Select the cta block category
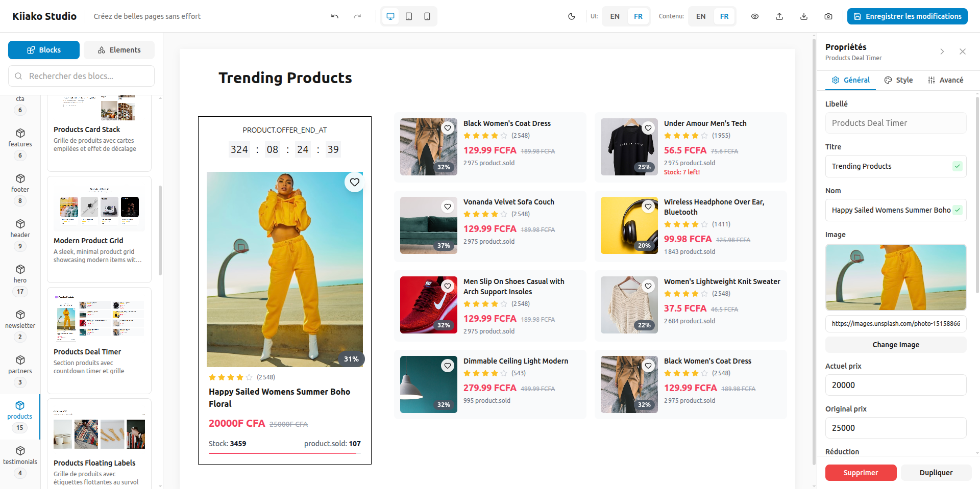The image size is (980, 489). click(20, 106)
